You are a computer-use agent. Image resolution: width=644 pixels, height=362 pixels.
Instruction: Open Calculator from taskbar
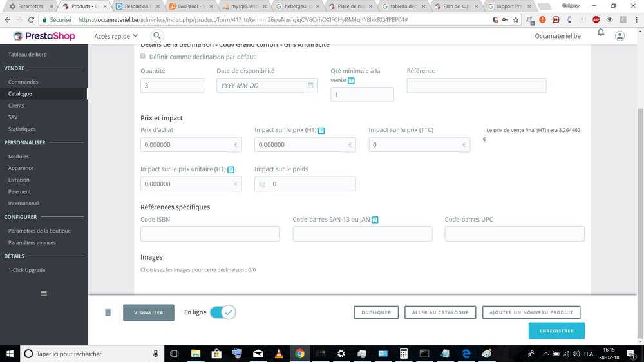coord(404,354)
